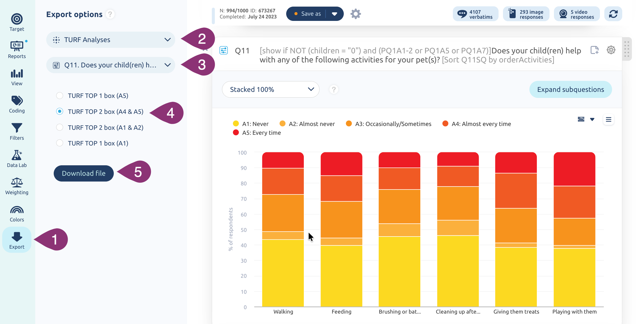Viewport: 644px width, 324px height.
Task: Go to the Coding panel
Action: tap(17, 104)
